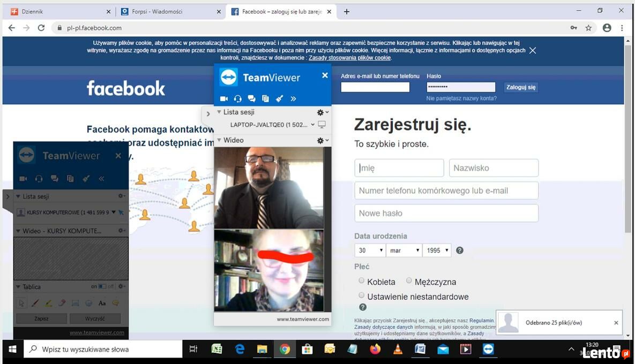Collapse dimmed TeamViewer panel with double chevron
Screen dimensions: 635x364
[x=101, y=178]
